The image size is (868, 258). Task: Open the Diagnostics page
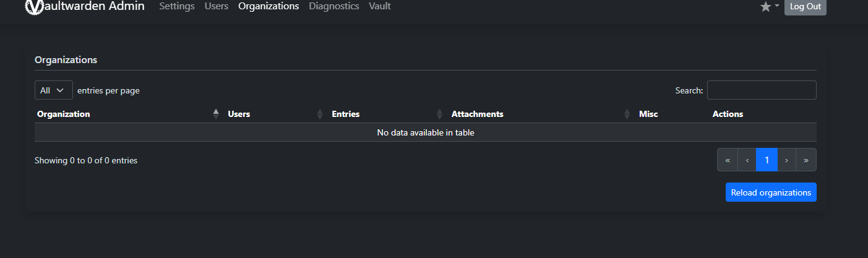point(334,6)
